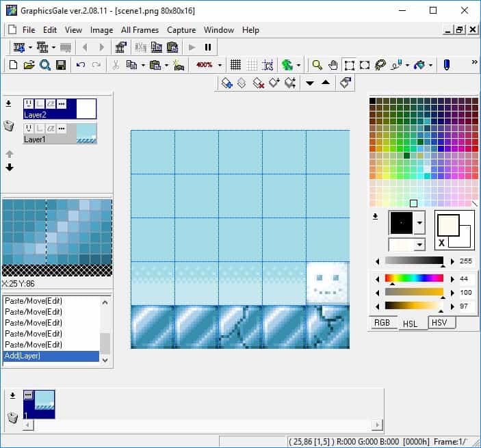
Task: Open the Edit menu
Action: [50, 30]
